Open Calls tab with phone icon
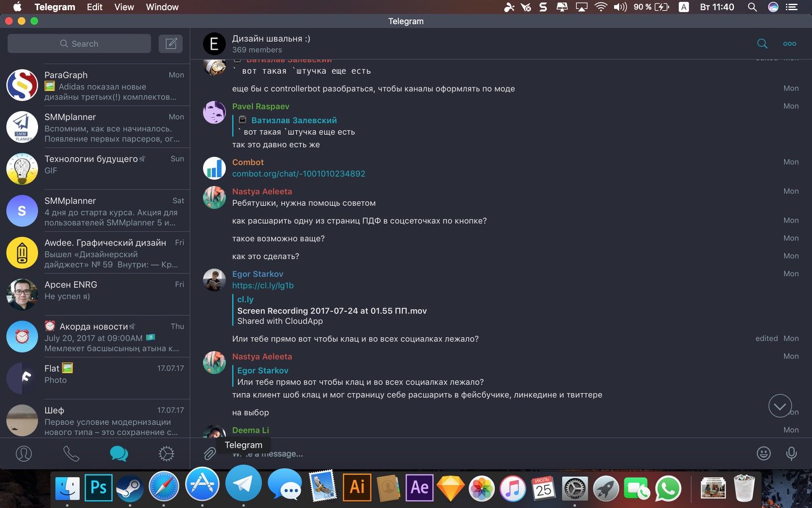Viewport: 812px width, 508px height. pyautogui.click(x=71, y=453)
